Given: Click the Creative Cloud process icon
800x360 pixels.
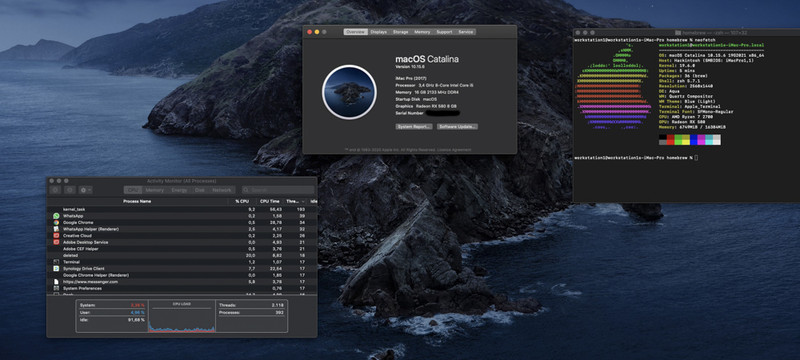Looking at the screenshot, I should (56, 236).
